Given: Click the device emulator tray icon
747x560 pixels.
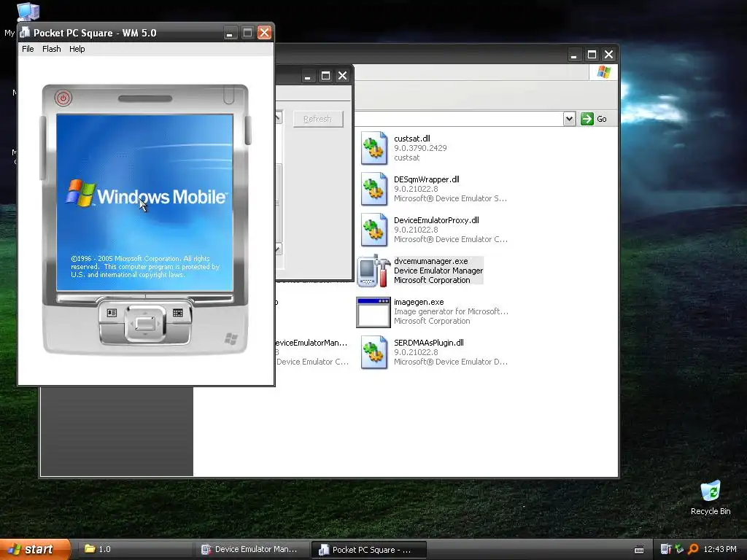Looking at the screenshot, I should 665,549.
